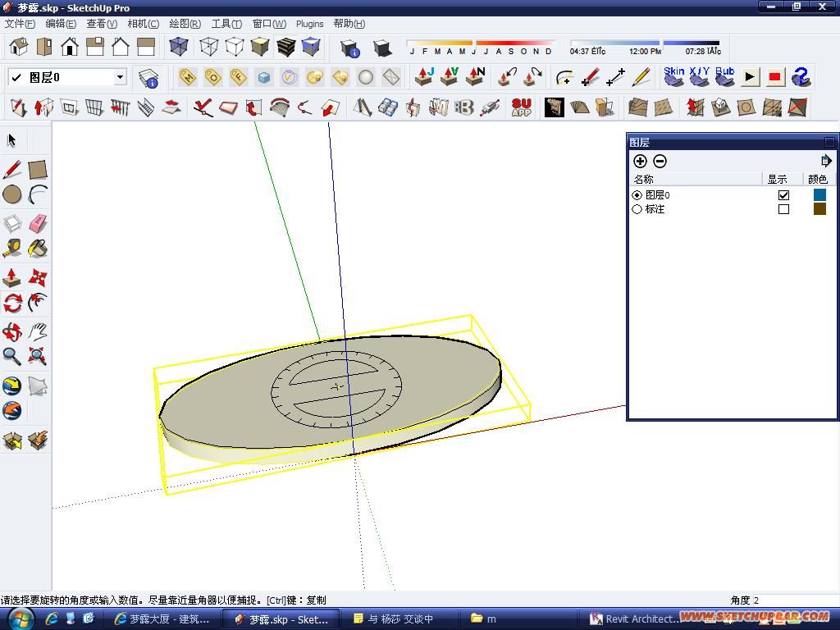Viewport: 840px width, 630px height.
Task: Open the 窗口(W) menu
Action: pos(269,24)
